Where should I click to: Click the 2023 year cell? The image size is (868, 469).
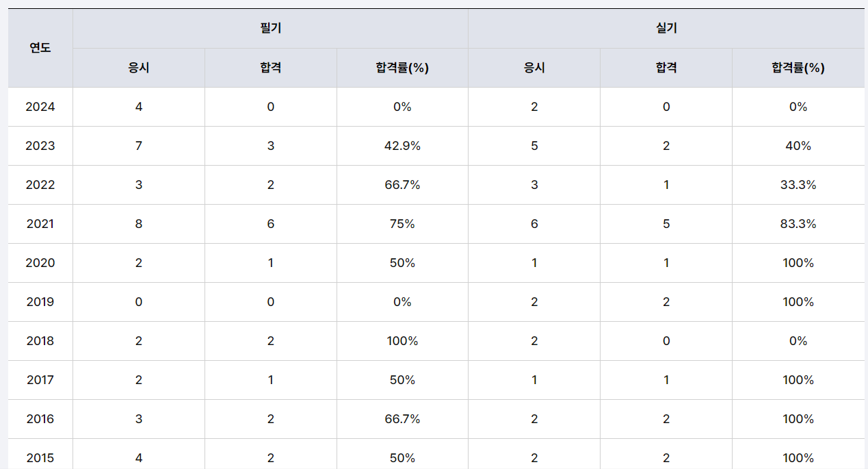coord(40,146)
